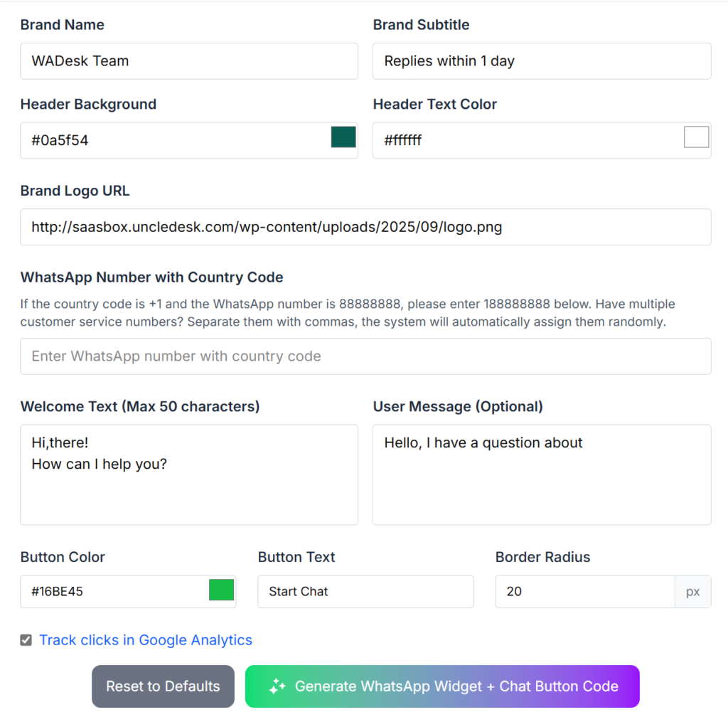Enable Track clicks in Google Analytics

[26, 640]
